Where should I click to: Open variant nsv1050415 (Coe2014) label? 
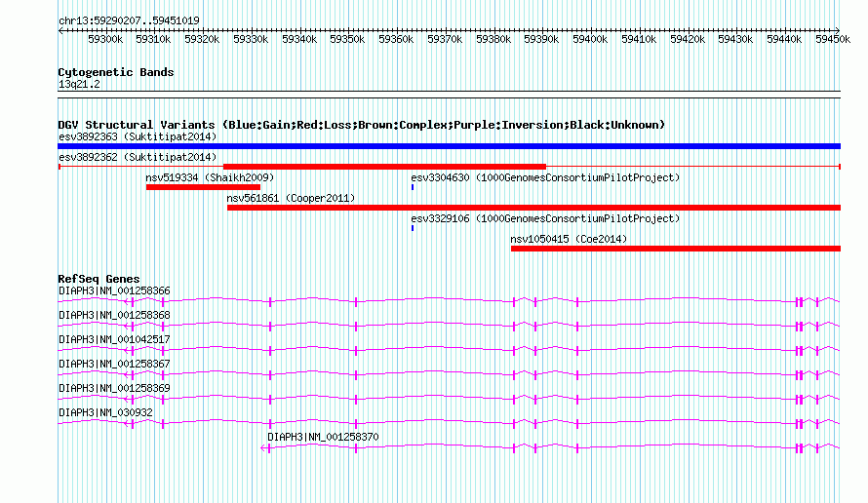click(569, 239)
